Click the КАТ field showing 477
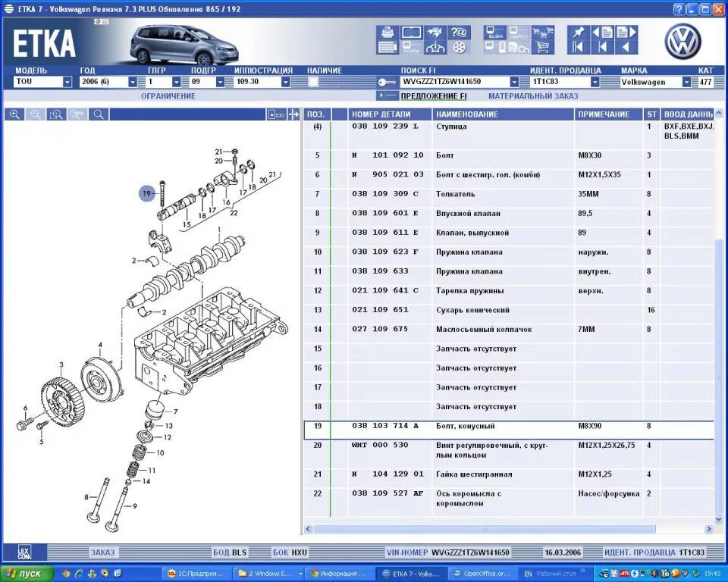The image size is (728, 582). point(705,82)
